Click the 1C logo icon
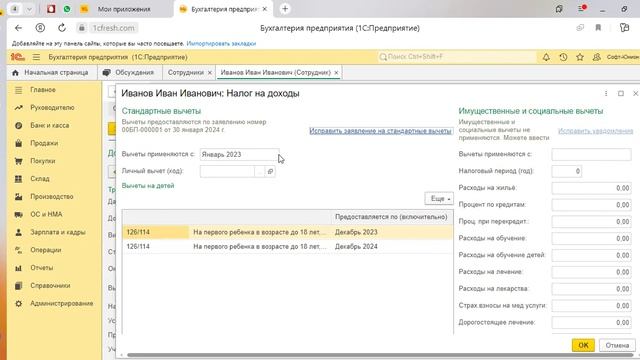The image size is (640, 360). (18, 57)
